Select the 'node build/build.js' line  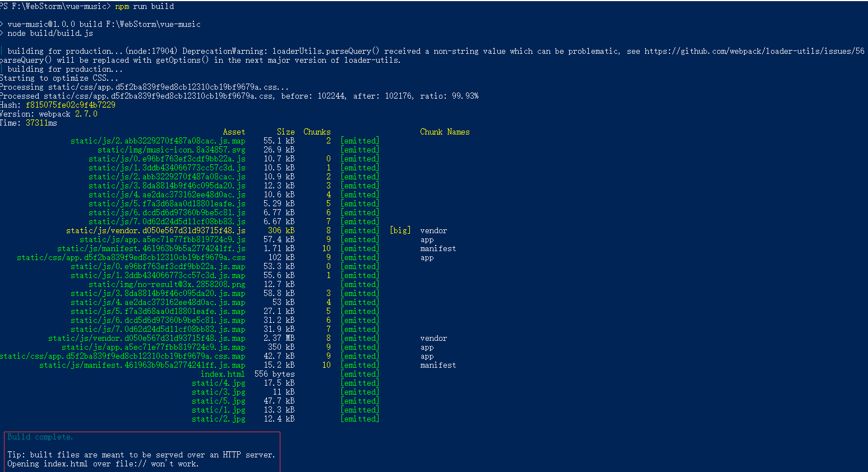tap(50, 33)
